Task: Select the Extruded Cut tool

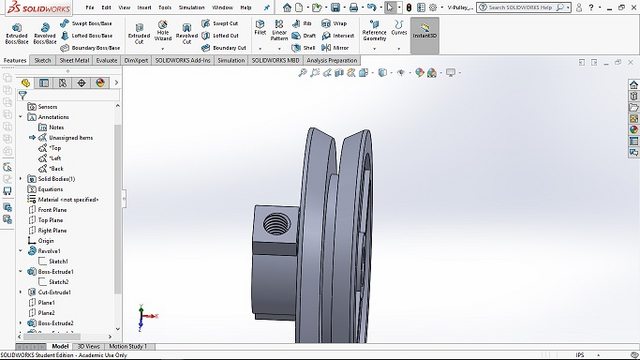Action: pos(139,33)
